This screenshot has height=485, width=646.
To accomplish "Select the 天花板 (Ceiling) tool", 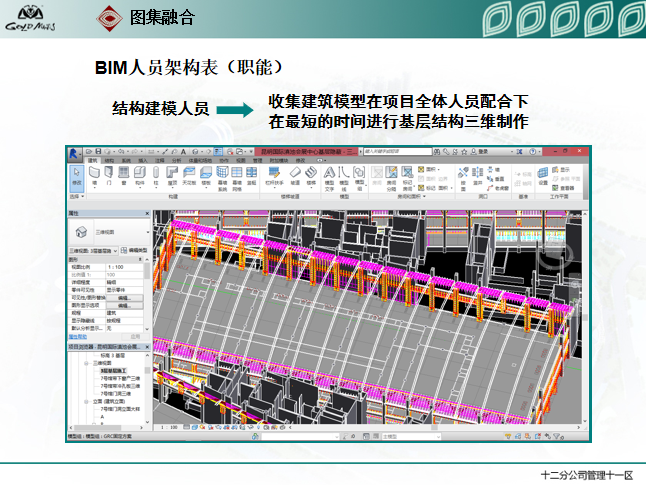I will pyautogui.click(x=189, y=177).
